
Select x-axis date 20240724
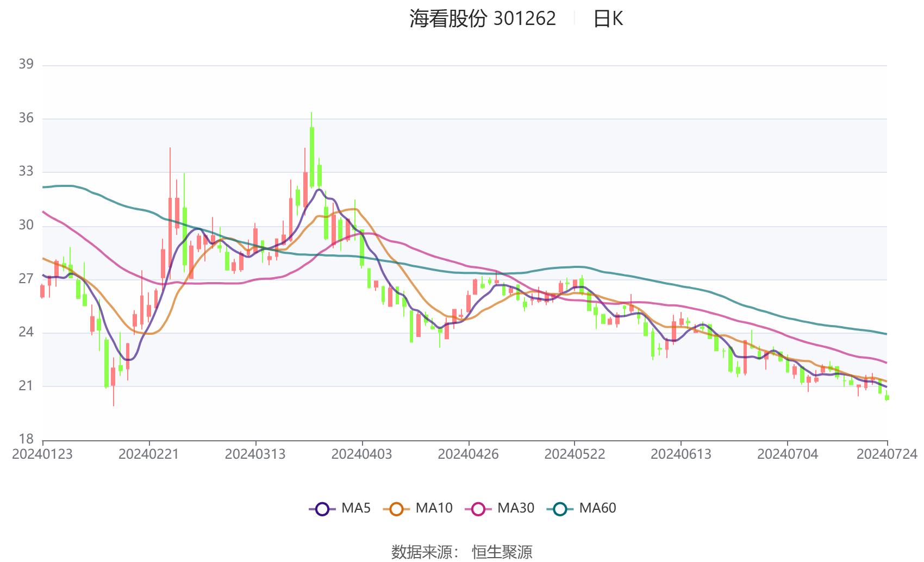887,454
